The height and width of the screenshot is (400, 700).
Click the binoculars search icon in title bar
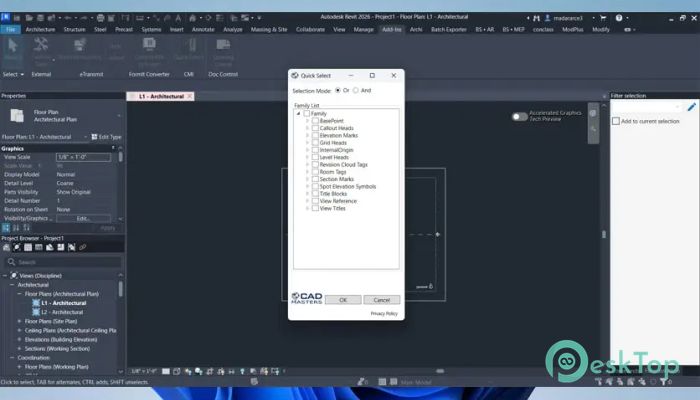[536, 18]
